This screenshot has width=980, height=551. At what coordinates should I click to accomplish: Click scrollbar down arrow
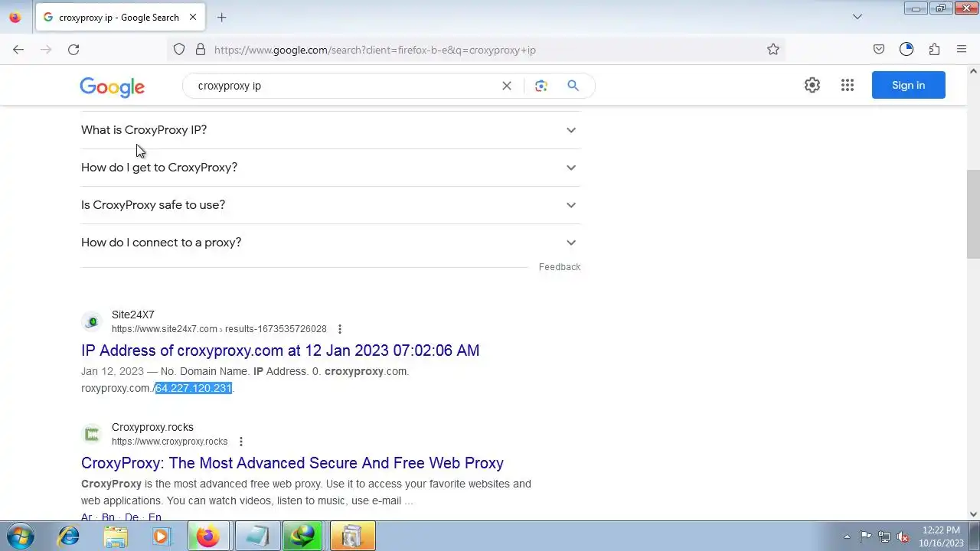click(x=973, y=514)
